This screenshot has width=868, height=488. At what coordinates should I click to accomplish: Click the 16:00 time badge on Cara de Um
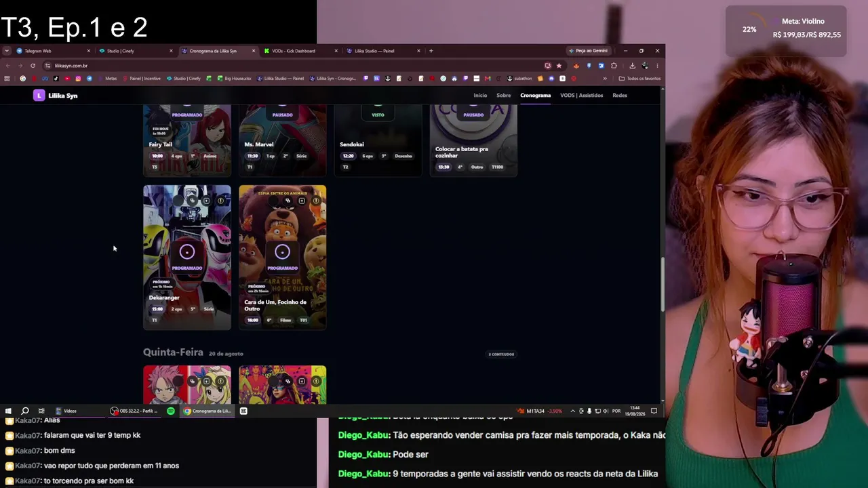253,320
